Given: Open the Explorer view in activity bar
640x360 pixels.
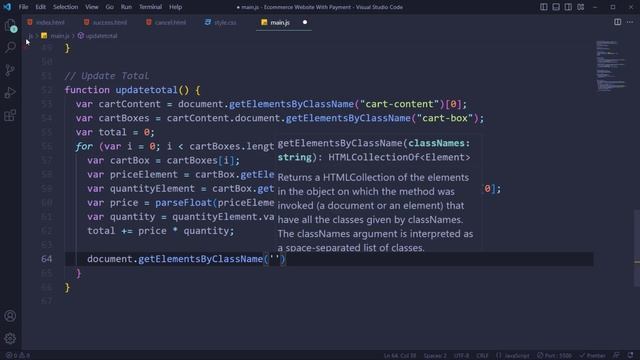Looking at the screenshot, I should pos(11,25).
